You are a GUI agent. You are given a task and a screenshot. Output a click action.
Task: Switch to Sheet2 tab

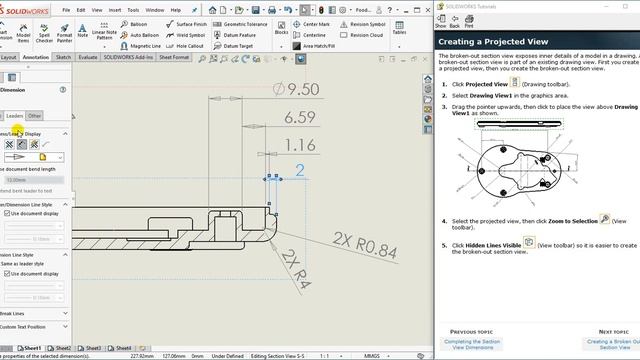pyautogui.click(x=60, y=348)
